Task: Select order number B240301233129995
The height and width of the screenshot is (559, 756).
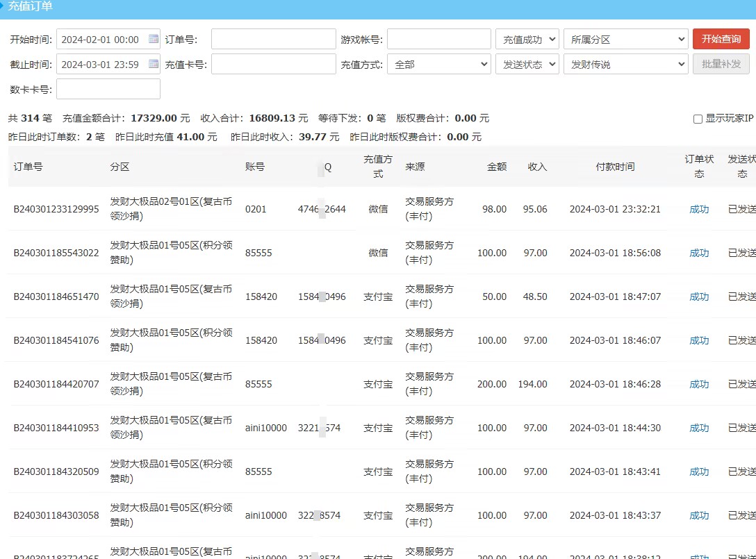Action: click(x=56, y=209)
